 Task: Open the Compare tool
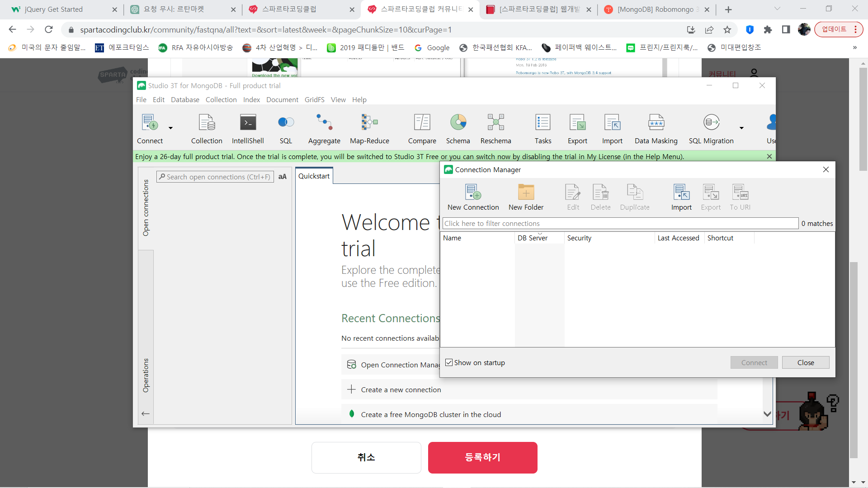[422, 129]
